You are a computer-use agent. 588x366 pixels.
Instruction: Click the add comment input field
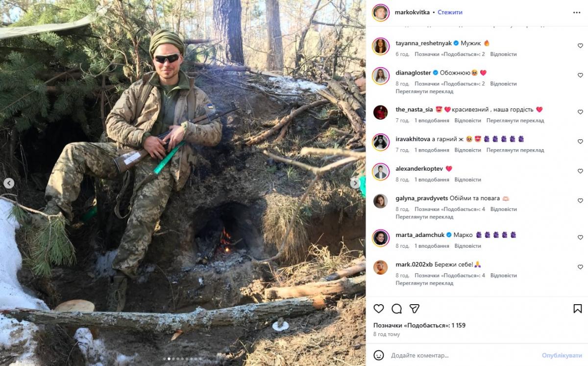click(461, 355)
